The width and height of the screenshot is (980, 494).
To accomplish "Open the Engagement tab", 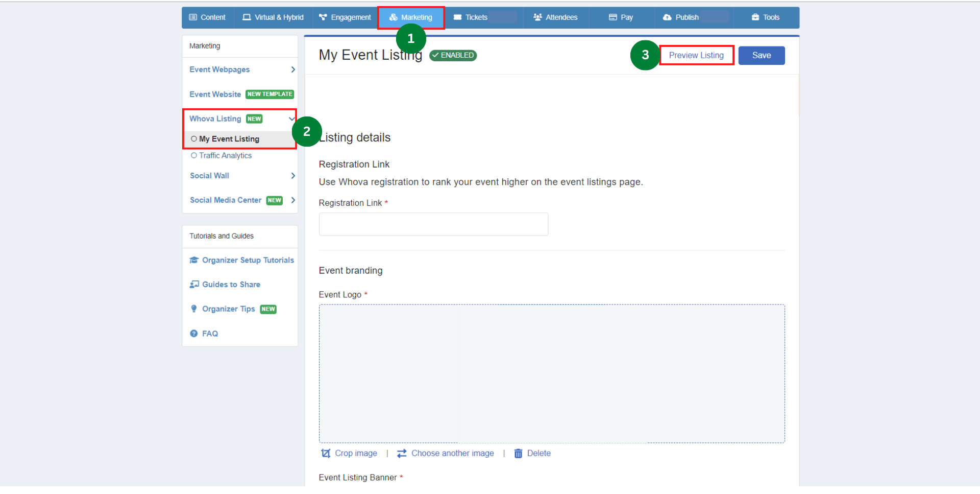I will 345,17.
